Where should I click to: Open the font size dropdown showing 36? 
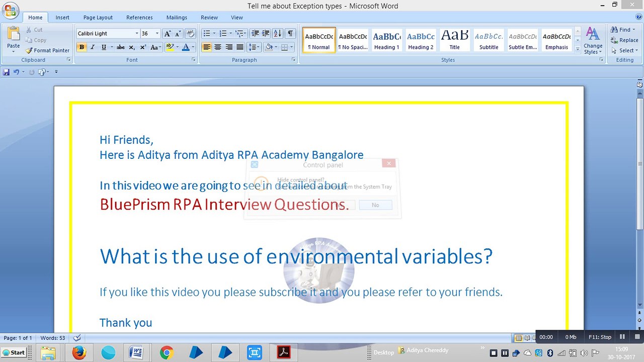coord(157,34)
